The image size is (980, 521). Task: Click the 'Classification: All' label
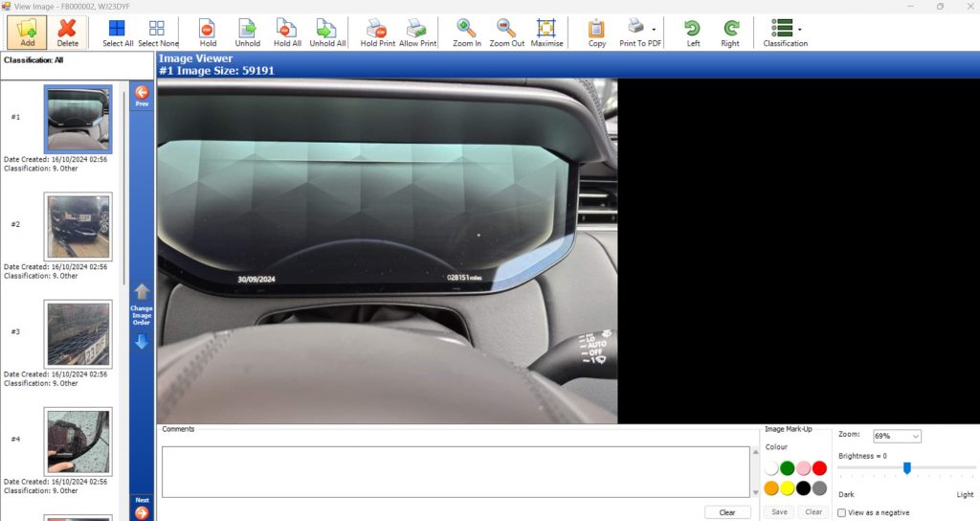tap(33, 60)
